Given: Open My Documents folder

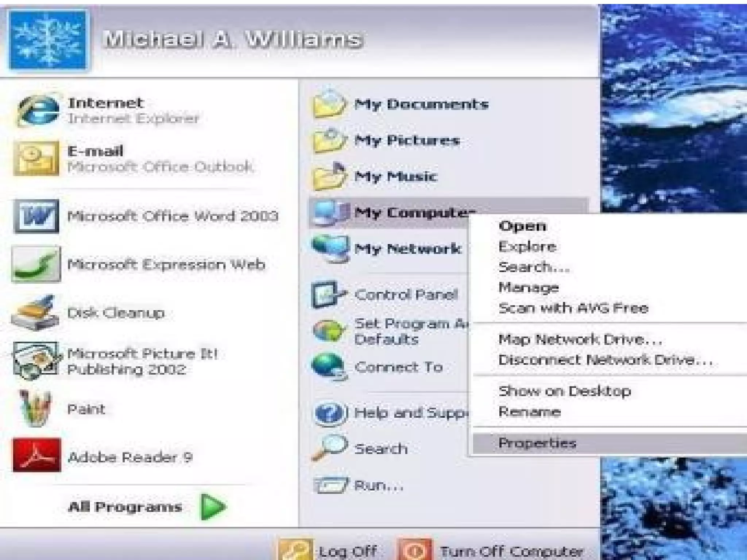Looking at the screenshot, I should 421,105.
